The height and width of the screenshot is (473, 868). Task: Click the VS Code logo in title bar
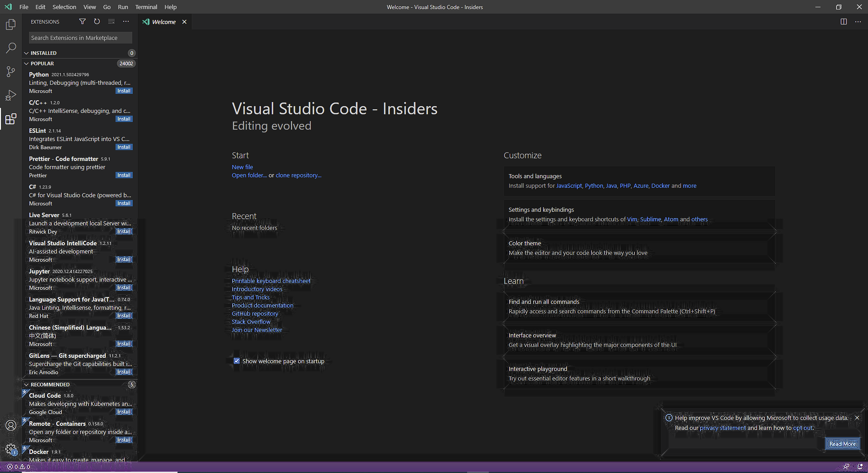click(8, 7)
